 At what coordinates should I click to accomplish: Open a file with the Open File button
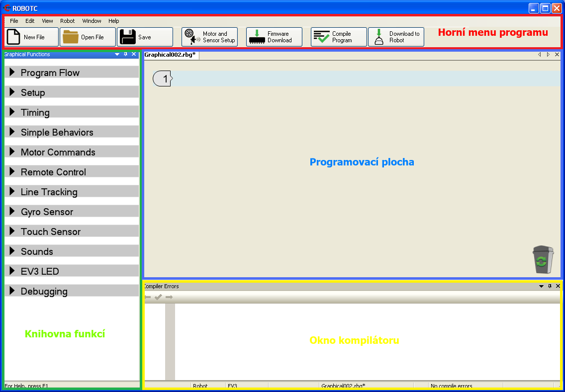pos(88,37)
